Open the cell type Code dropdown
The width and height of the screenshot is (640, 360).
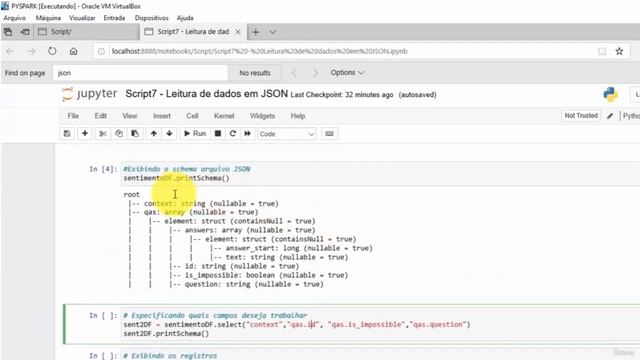pos(287,134)
